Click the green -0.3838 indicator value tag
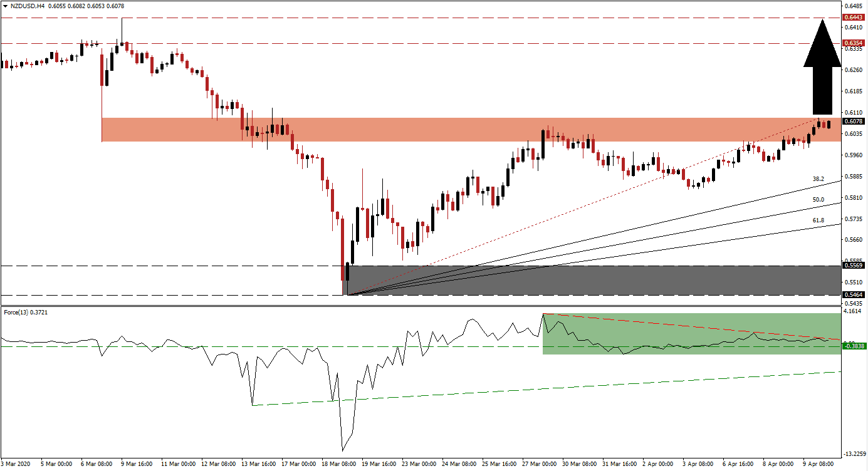 (x=854, y=346)
